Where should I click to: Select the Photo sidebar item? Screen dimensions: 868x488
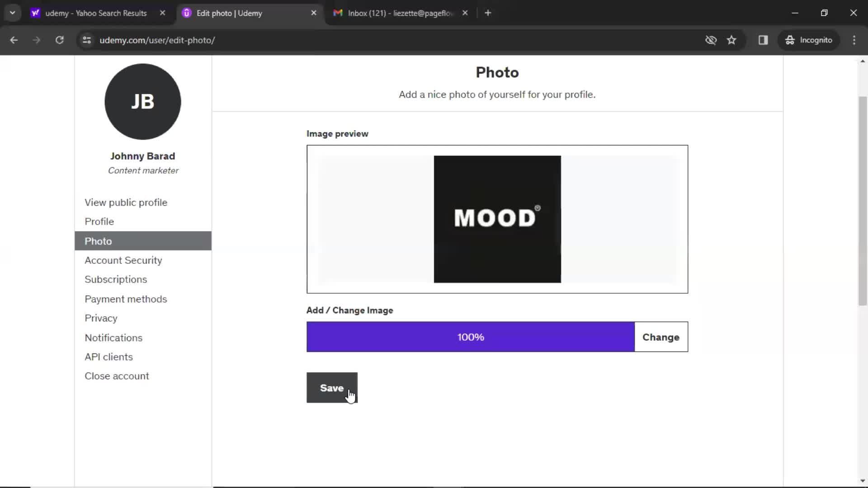143,241
